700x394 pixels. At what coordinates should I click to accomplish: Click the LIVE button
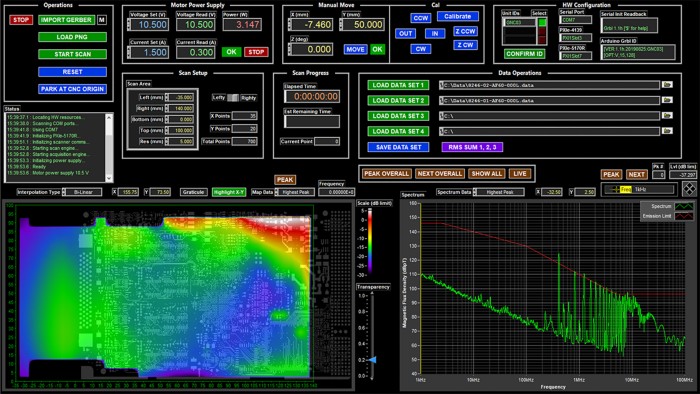[519, 174]
